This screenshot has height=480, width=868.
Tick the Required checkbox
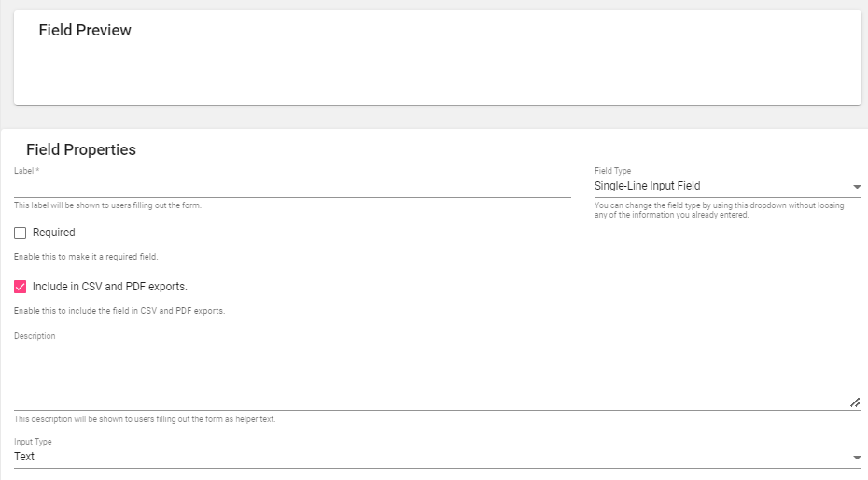tap(20, 233)
